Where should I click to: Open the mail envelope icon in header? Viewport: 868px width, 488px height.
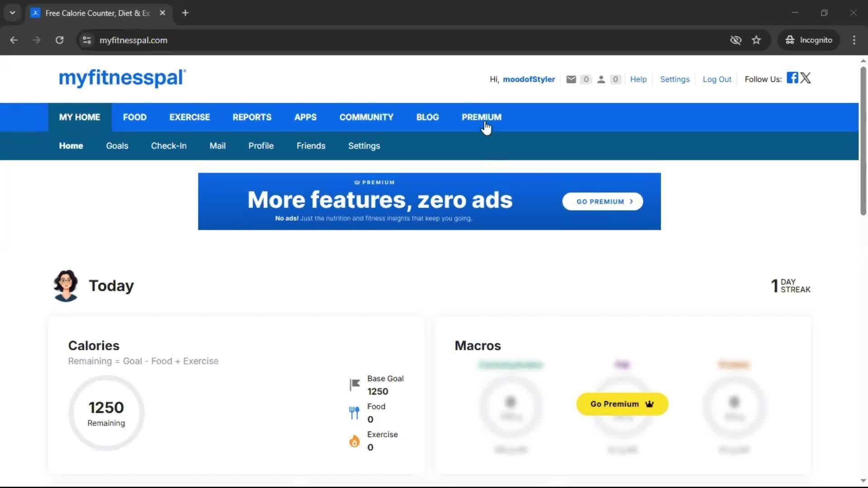point(571,80)
